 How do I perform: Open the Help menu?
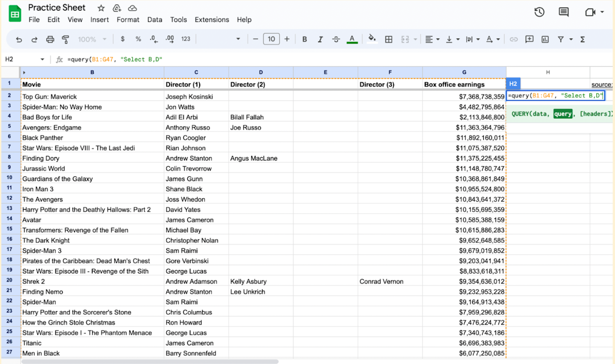(x=244, y=20)
